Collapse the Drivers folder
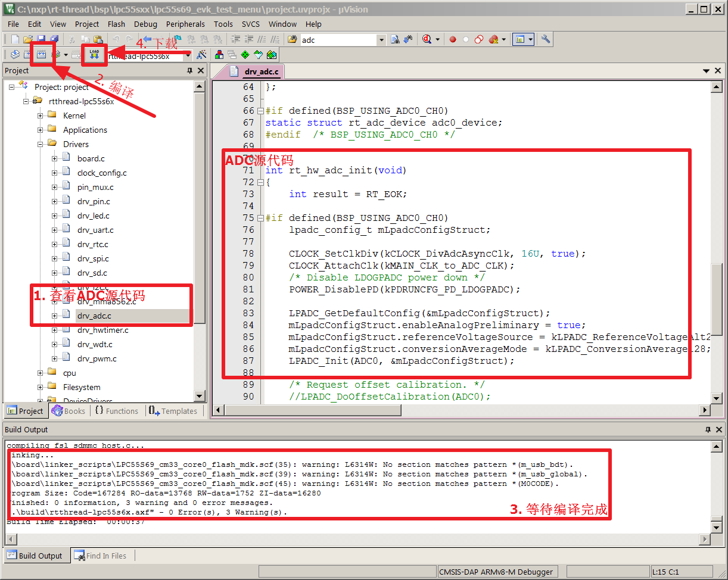Viewport: 728px width, 580px height. tap(41, 144)
